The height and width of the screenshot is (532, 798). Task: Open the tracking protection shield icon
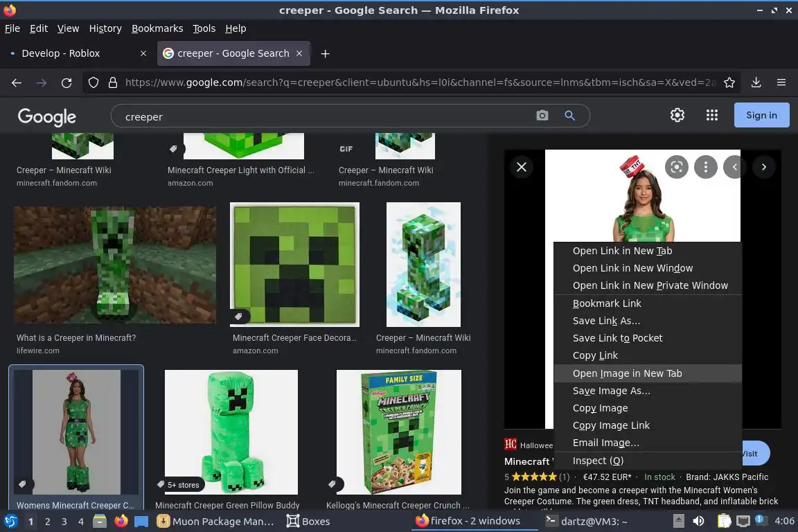[93, 82]
